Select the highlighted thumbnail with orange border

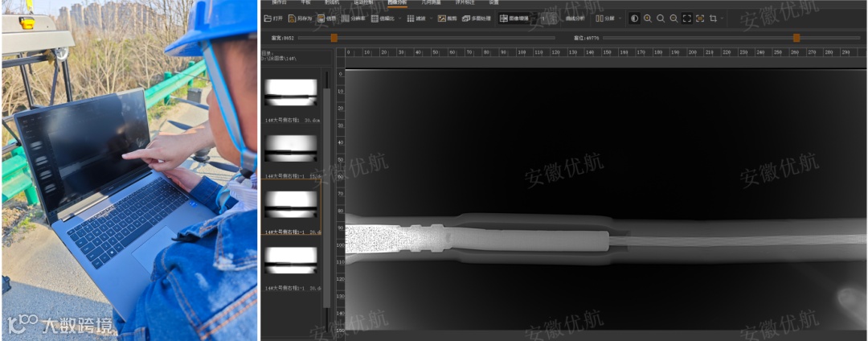[291, 207]
